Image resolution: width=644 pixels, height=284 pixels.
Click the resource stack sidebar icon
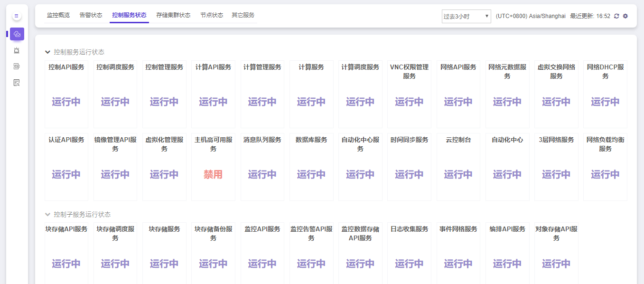17,66
